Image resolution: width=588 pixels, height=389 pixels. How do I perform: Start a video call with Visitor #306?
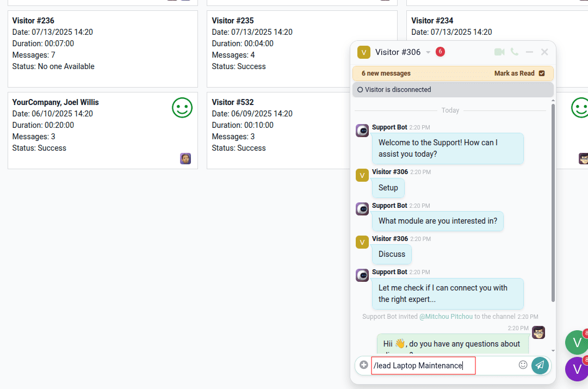coord(499,52)
